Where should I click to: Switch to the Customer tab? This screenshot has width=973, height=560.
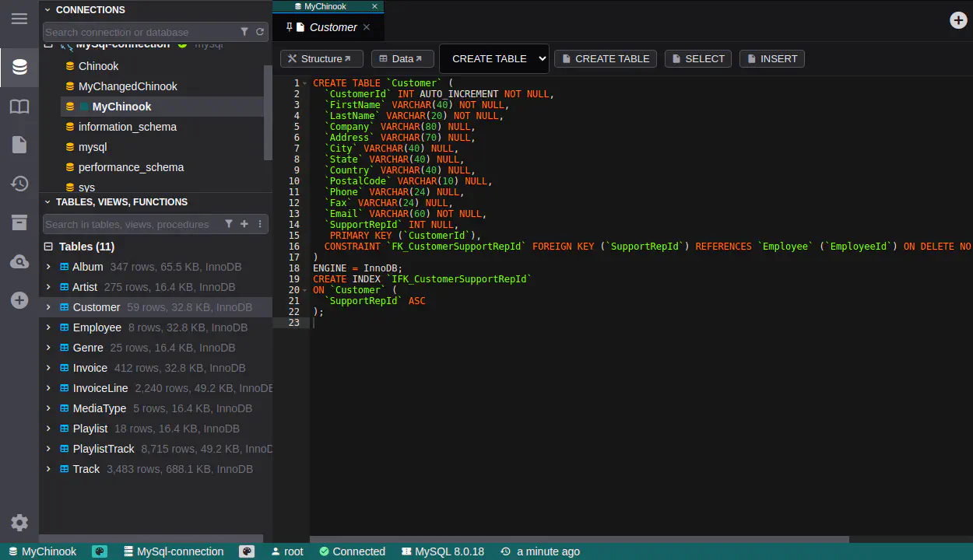coord(333,27)
